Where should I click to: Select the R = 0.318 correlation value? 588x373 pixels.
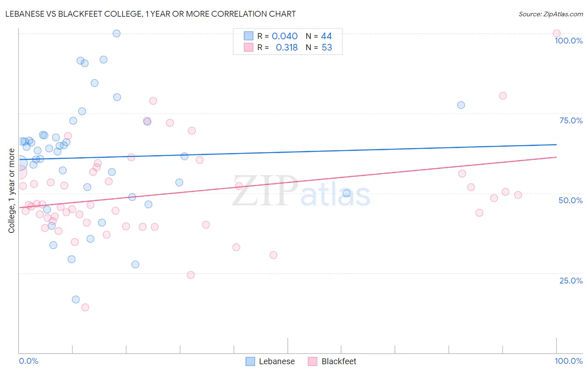[x=277, y=47]
